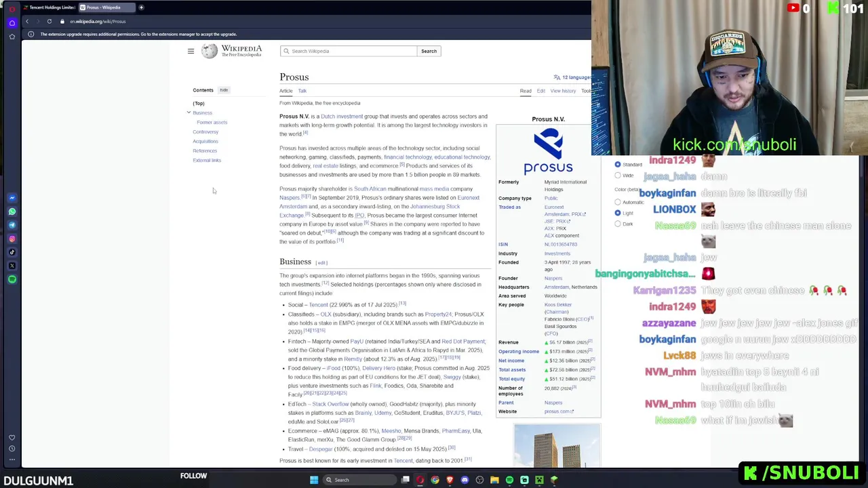Viewport: 868px width, 488px height.
Task: Jump to (Top) in contents
Action: [x=199, y=103]
